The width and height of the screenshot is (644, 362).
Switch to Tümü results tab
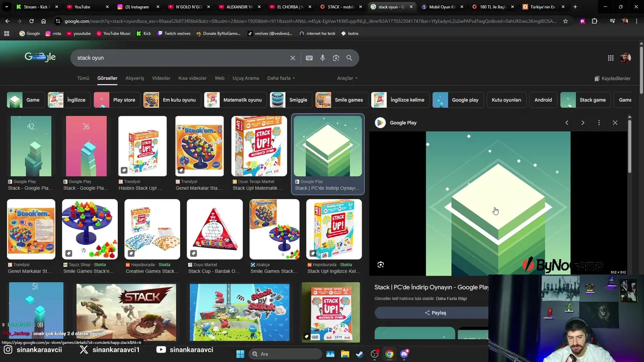pos(83,78)
